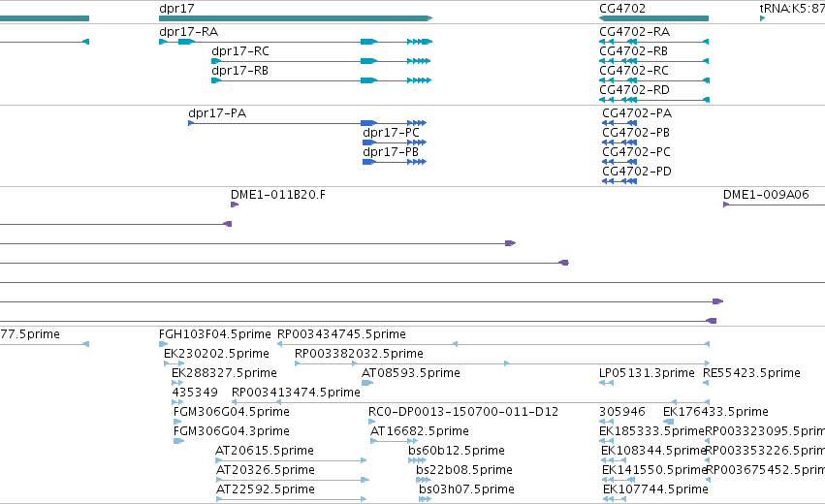Select EST RP003353226.5prime
The width and height of the screenshot is (825, 504).
(708, 460)
